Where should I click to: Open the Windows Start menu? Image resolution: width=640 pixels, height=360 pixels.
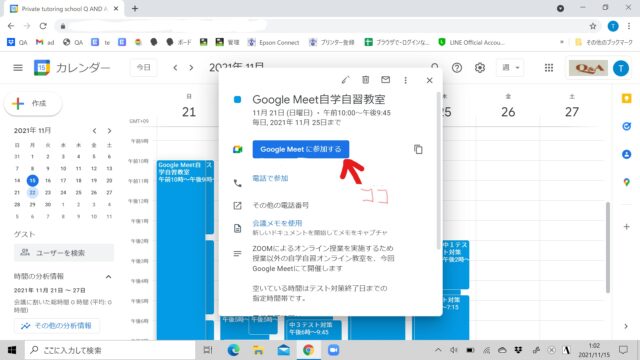tap(12, 350)
